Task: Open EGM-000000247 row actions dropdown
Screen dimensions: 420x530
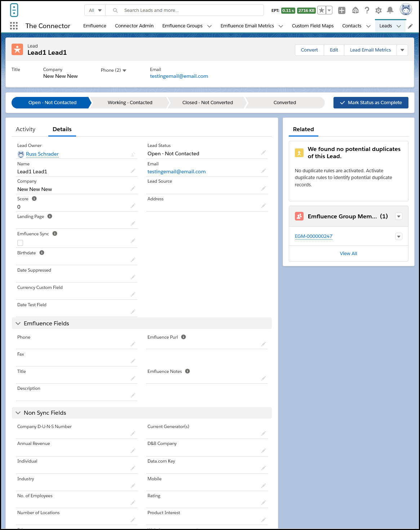Action: [399, 237]
